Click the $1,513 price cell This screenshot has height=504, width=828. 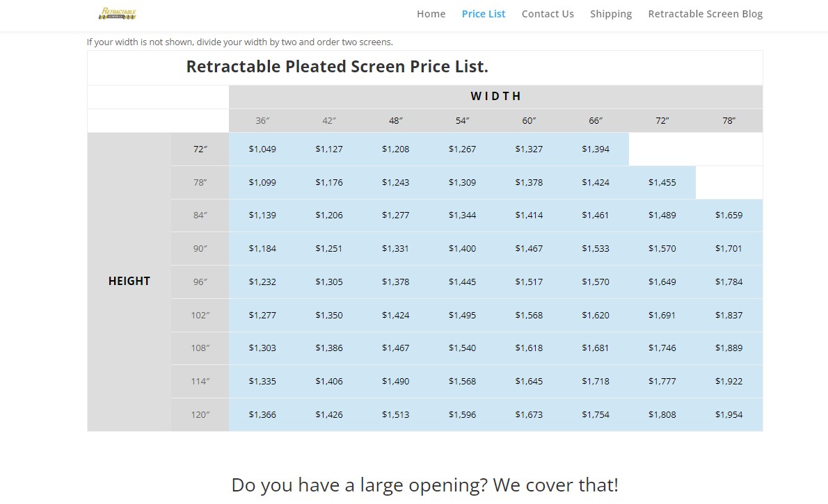coord(395,415)
